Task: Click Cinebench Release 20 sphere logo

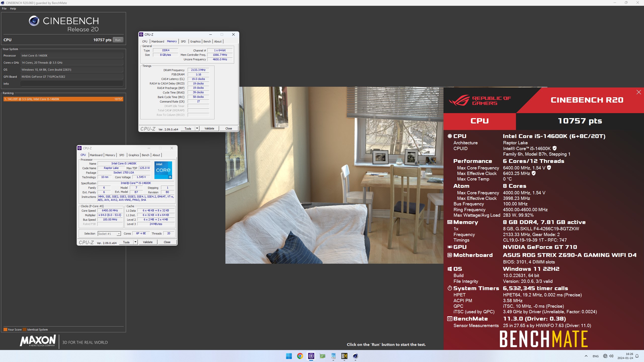Action: (x=34, y=21)
